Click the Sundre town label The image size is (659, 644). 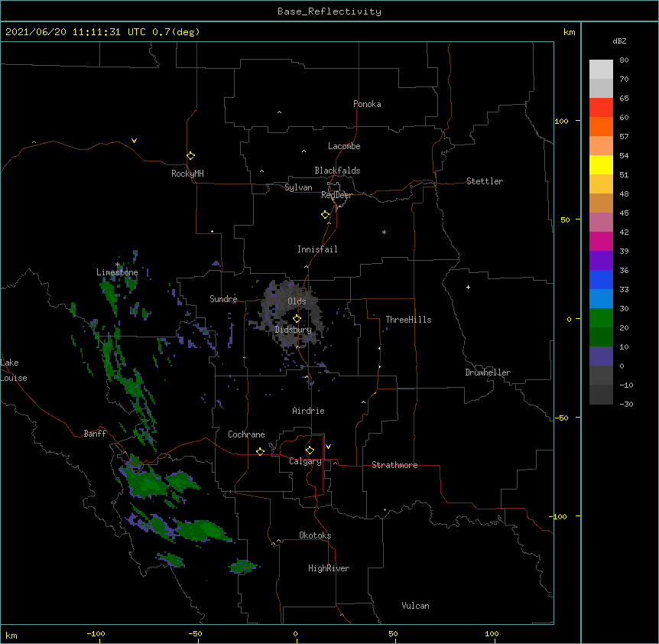coord(223,299)
